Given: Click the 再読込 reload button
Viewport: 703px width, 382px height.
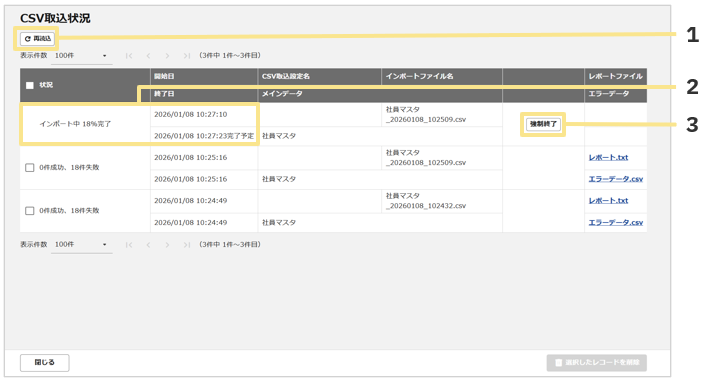Looking at the screenshot, I should tap(38, 39).
